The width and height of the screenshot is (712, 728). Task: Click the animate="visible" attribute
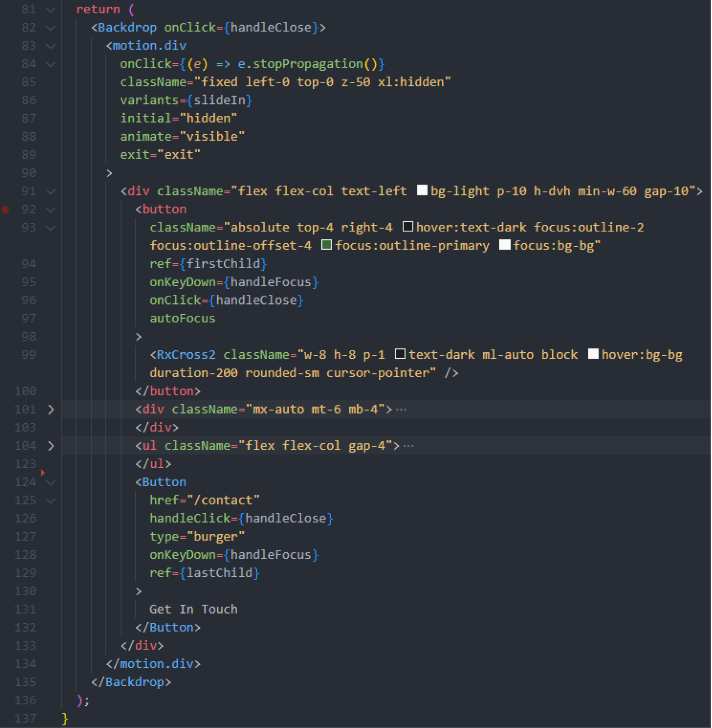pyautogui.click(x=182, y=137)
